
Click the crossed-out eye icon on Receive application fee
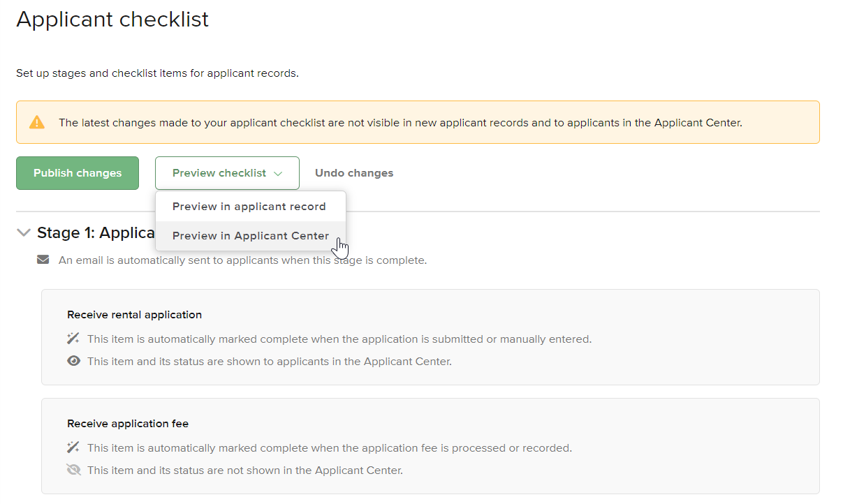click(73, 470)
